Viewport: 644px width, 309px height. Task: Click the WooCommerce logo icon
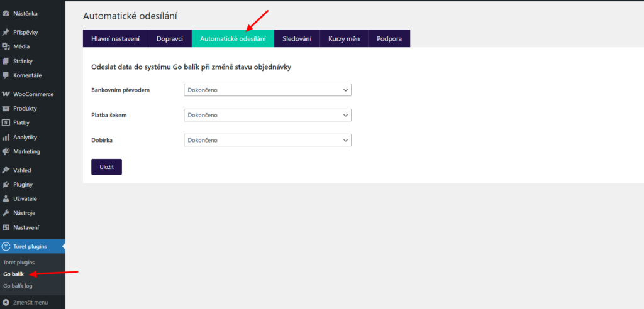[6, 94]
